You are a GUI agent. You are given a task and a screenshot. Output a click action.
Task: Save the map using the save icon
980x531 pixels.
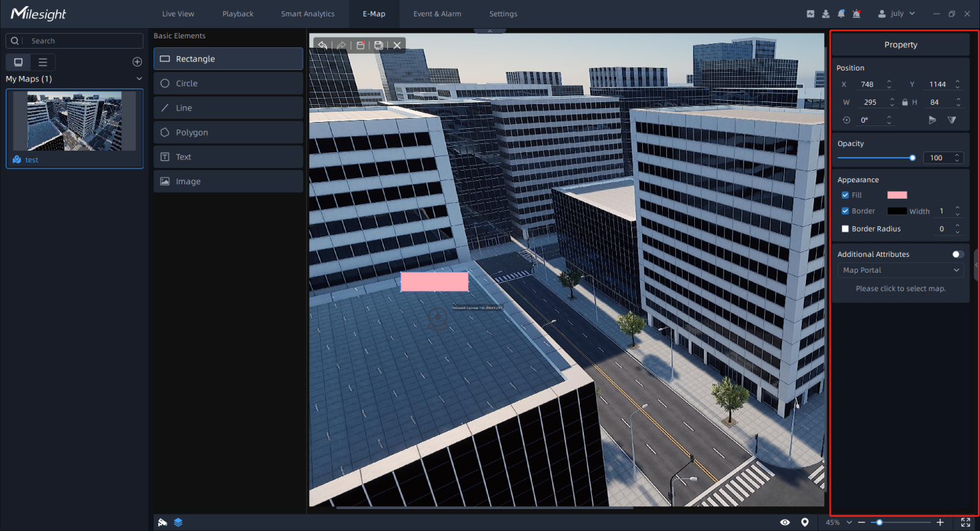click(x=360, y=45)
